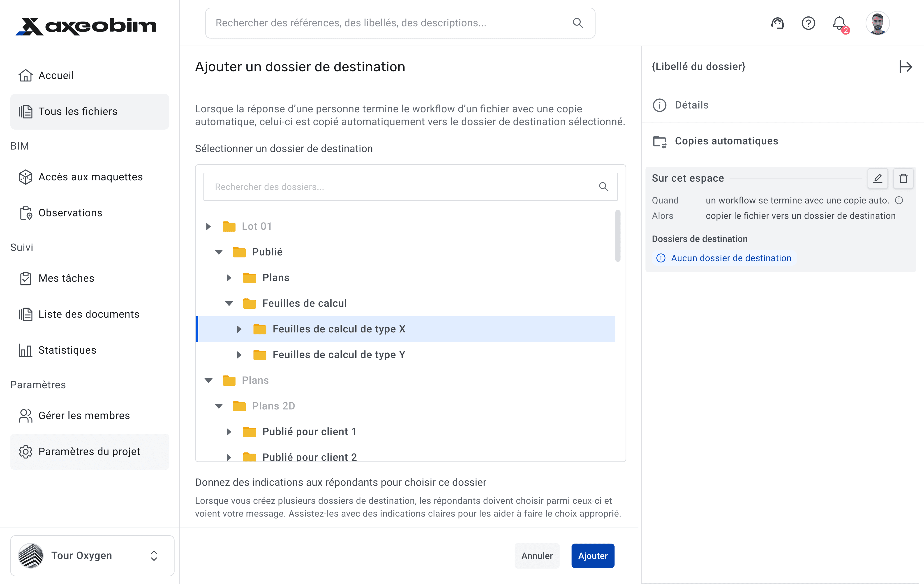The width and height of the screenshot is (924, 584).
Task: Open Statistiques from the sidebar
Action: tap(67, 350)
